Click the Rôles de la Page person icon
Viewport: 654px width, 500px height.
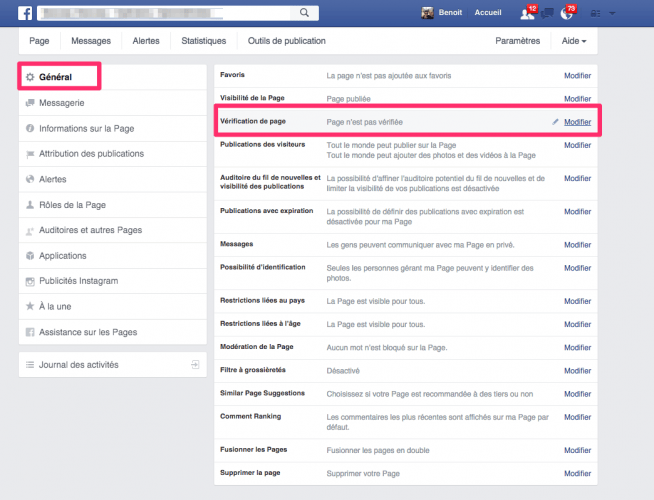coord(30,205)
